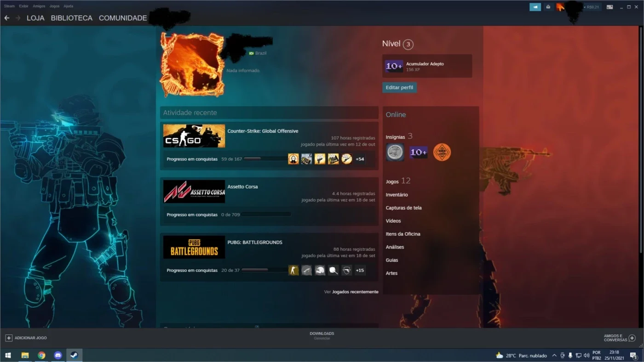The width and height of the screenshot is (644, 362).
Task: View the first PUBG achievement, the soldier icon
Action: point(293,270)
